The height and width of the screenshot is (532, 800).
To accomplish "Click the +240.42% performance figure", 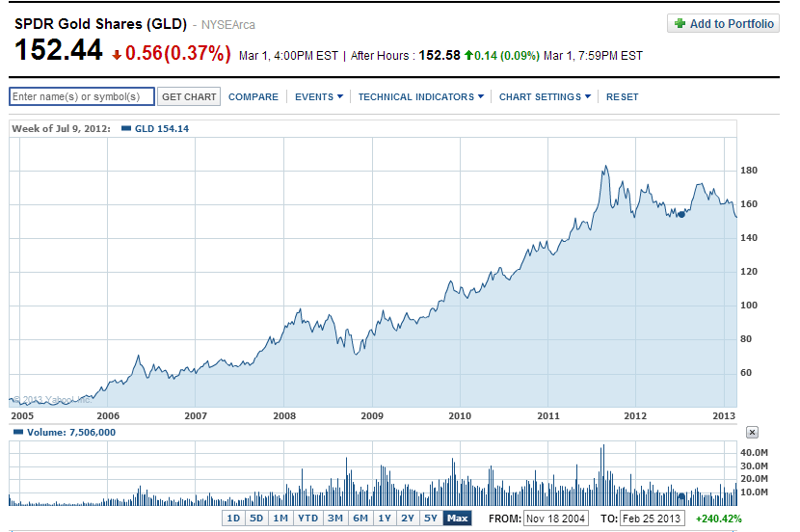I will point(718,519).
